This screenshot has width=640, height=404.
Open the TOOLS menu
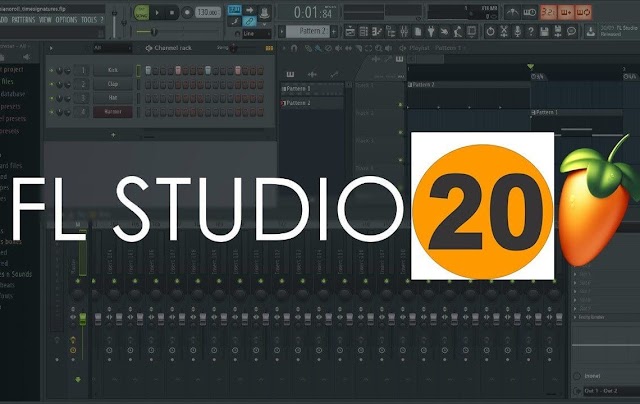pos(89,20)
